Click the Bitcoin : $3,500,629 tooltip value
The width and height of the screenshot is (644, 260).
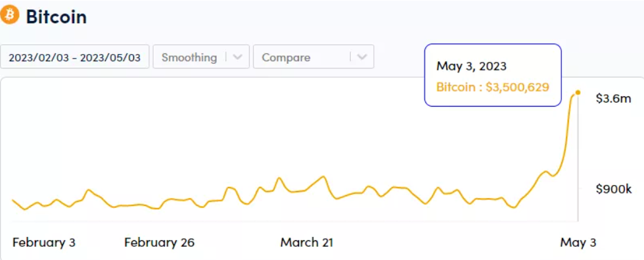pyautogui.click(x=492, y=87)
